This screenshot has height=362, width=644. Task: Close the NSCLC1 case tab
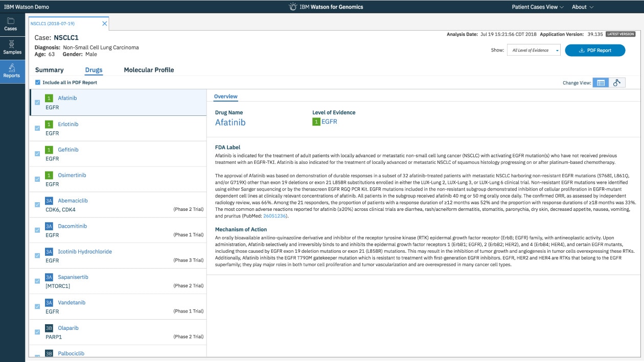(105, 23)
